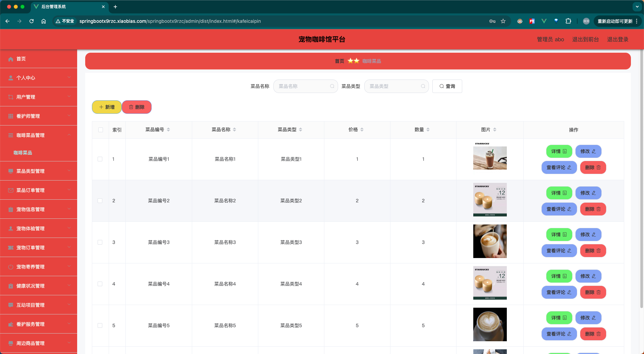Click the icon beside 看护服务管理
Image resolution: width=644 pixels, height=354 pixels.
coord(11,324)
